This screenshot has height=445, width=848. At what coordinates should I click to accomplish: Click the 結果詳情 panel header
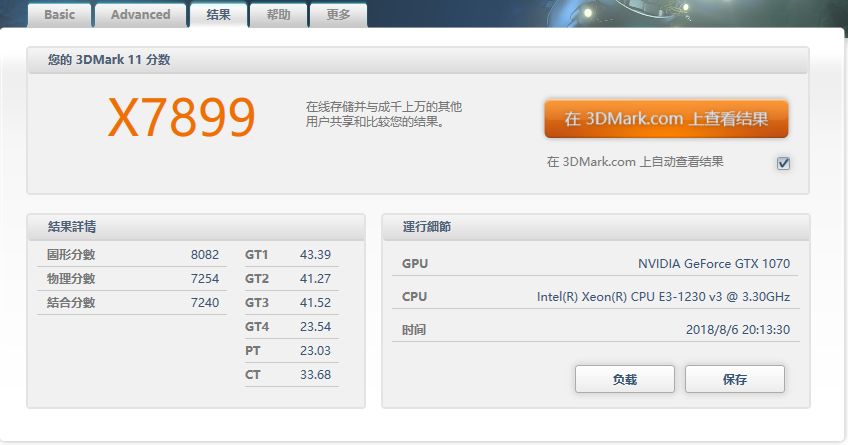pyautogui.click(x=196, y=227)
